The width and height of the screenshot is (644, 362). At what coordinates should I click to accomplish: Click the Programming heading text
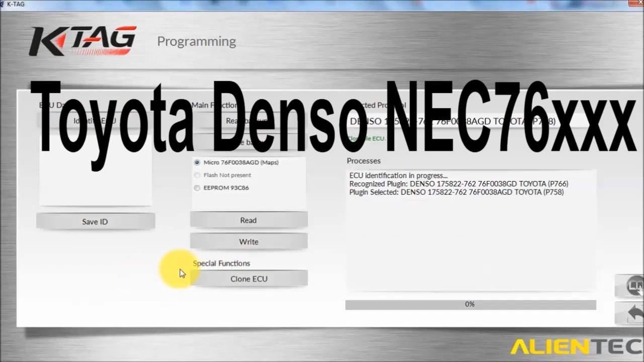pyautogui.click(x=196, y=41)
